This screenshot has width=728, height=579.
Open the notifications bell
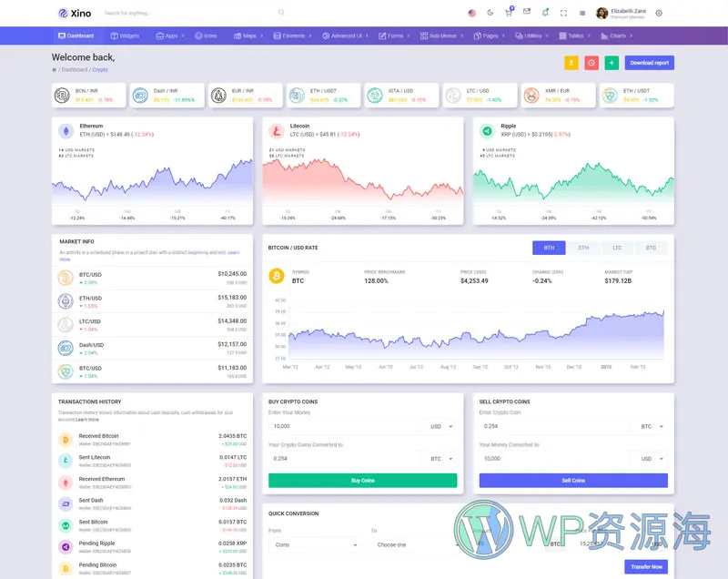pos(545,13)
